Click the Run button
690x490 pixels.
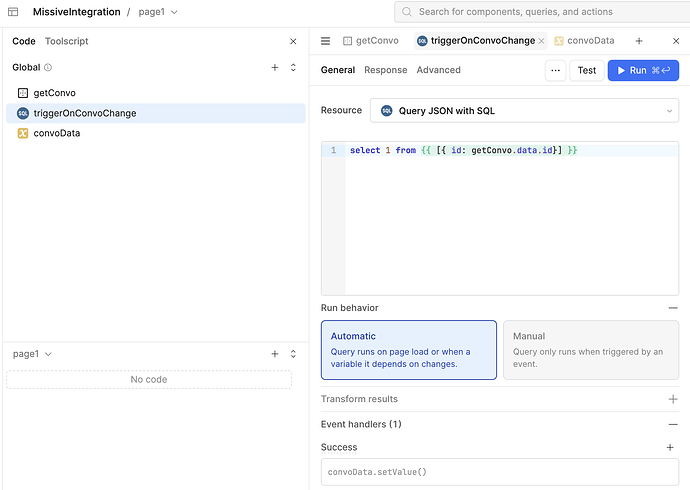[x=643, y=70]
